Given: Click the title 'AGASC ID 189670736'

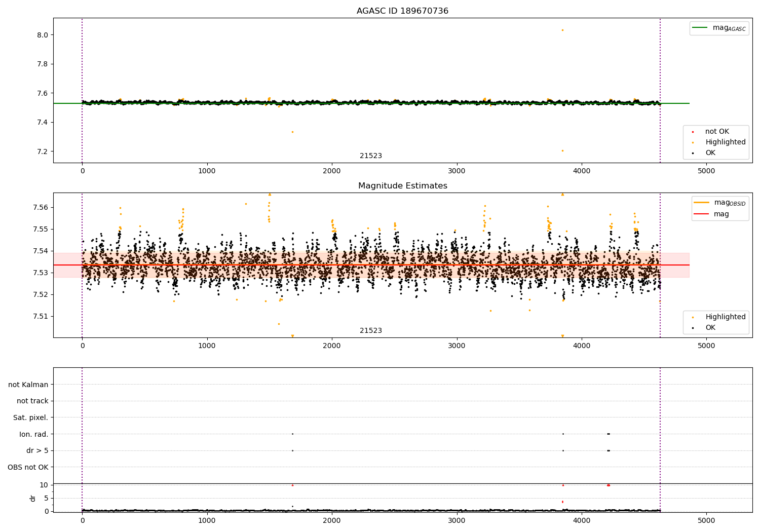Looking at the screenshot, I should pyautogui.click(x=402, y=11).
